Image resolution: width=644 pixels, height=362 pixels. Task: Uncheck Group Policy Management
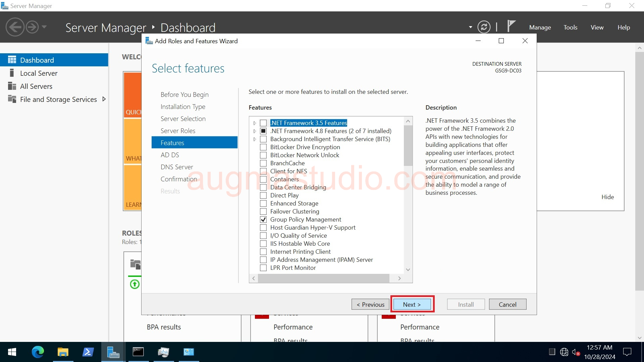263,220
